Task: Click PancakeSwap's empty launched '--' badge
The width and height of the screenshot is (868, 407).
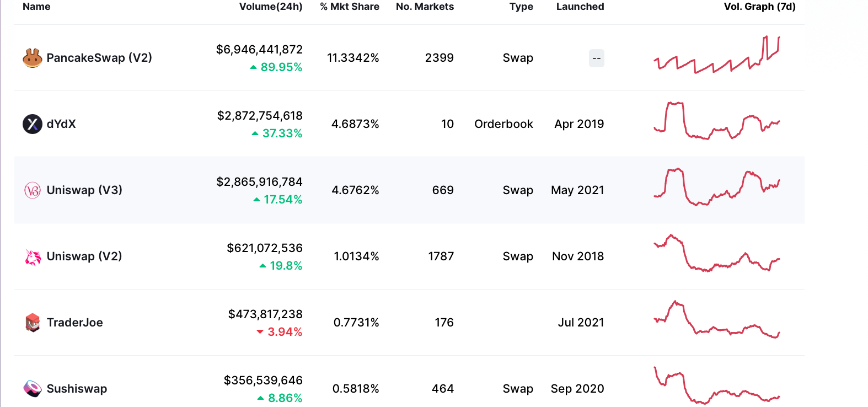Action: pos(597,58)
